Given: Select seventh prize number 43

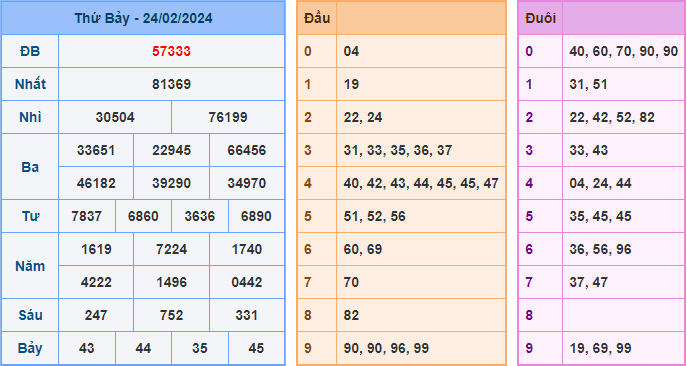Looking at the screenshot, I should 87,348.
